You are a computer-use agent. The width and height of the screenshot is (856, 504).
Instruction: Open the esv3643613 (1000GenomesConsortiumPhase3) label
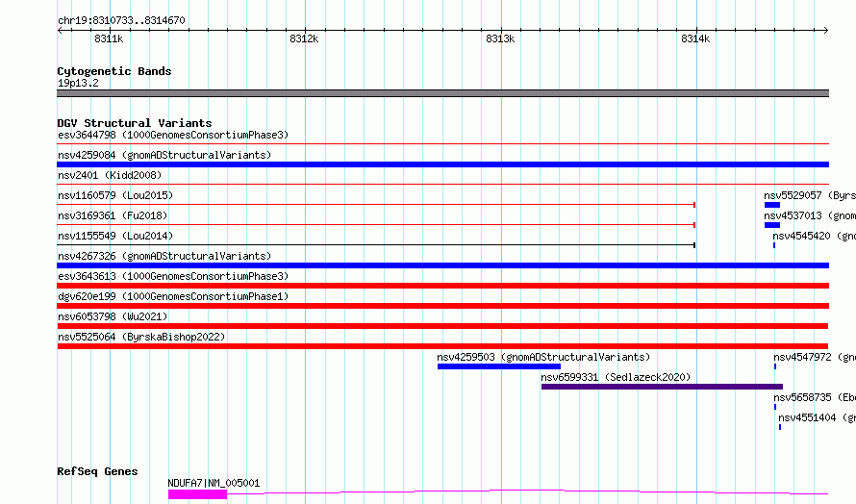(173, 276)
